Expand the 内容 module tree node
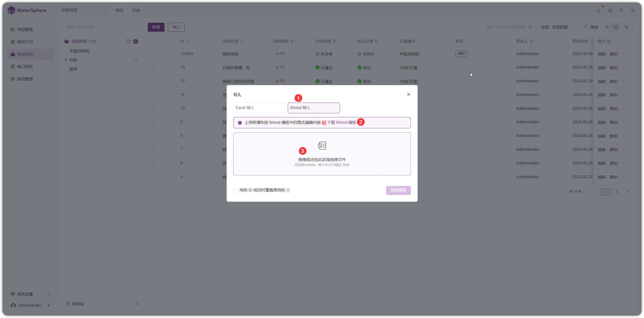The width and height of the screenshot is (644, 318). tap(66, 60)
